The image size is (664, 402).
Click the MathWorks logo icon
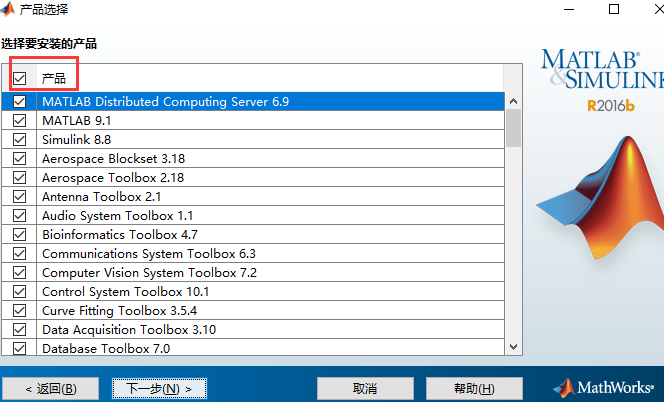(564, 388)
